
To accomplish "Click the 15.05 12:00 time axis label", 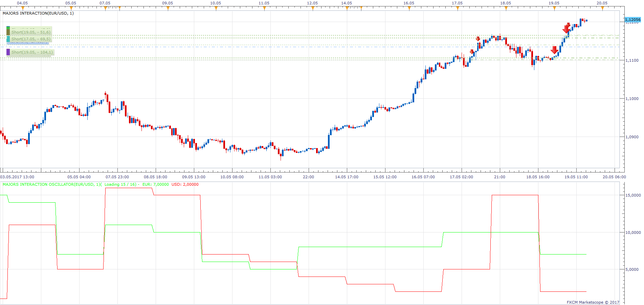I will click(x=385, y=177).
